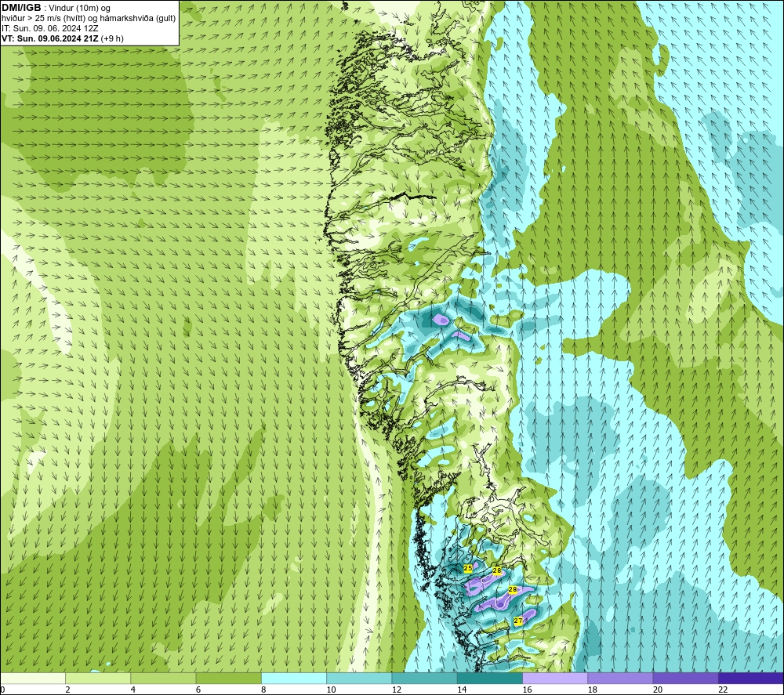The height and width of the screenshot is (695, 784).
Task: Click legend scale value 18
Action: (x=593, y=690)
